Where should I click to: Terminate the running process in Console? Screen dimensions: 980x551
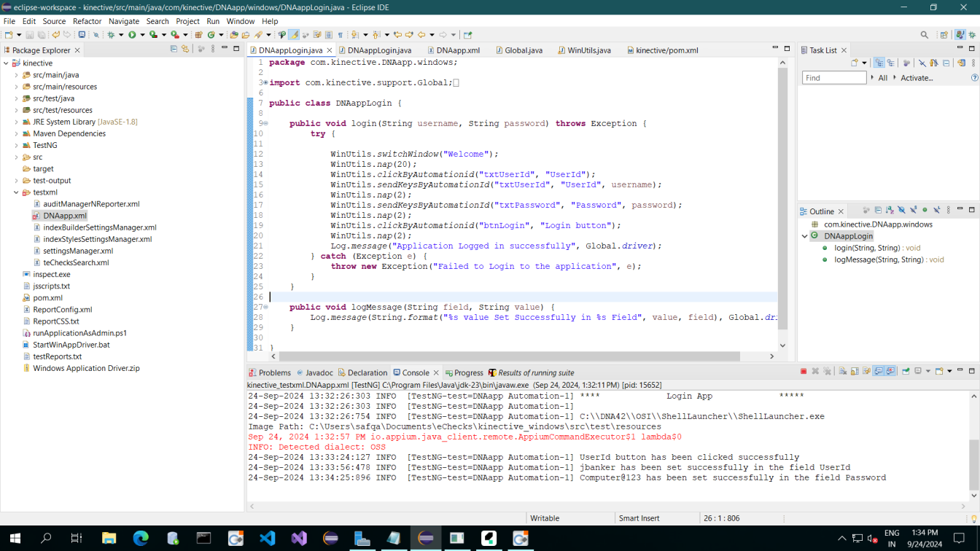[x=804, y=372]
